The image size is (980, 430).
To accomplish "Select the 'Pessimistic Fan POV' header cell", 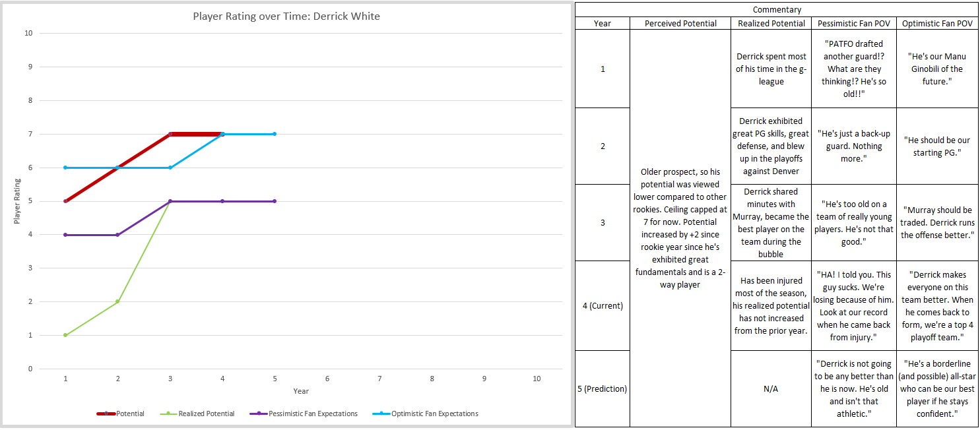I will (853, 23).
